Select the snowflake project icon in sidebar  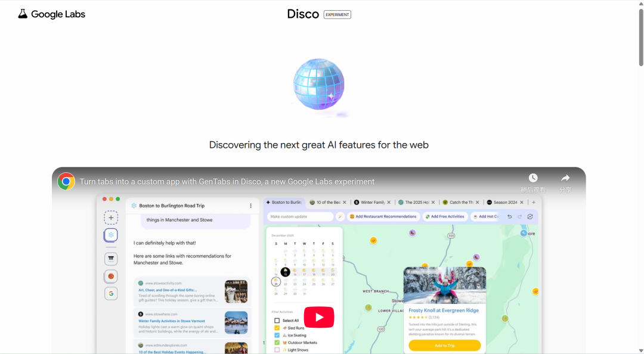(111, 235)
